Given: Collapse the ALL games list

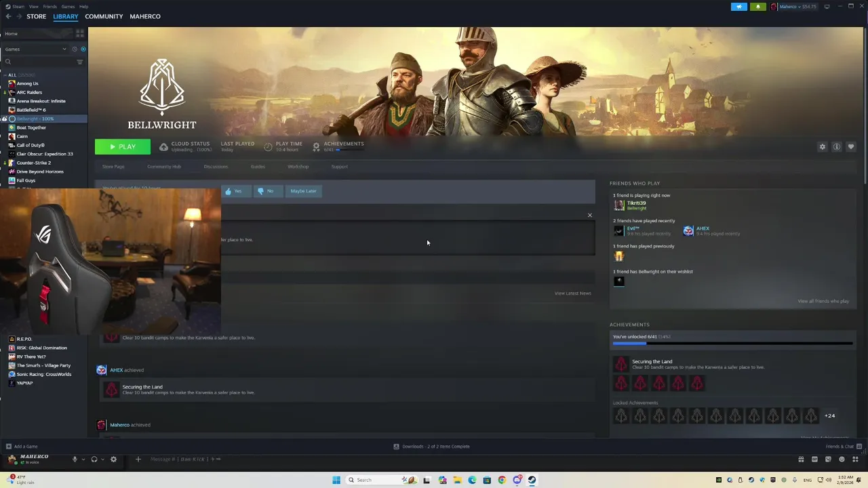Looking at the screenshot, I should [x=4, y=75].
